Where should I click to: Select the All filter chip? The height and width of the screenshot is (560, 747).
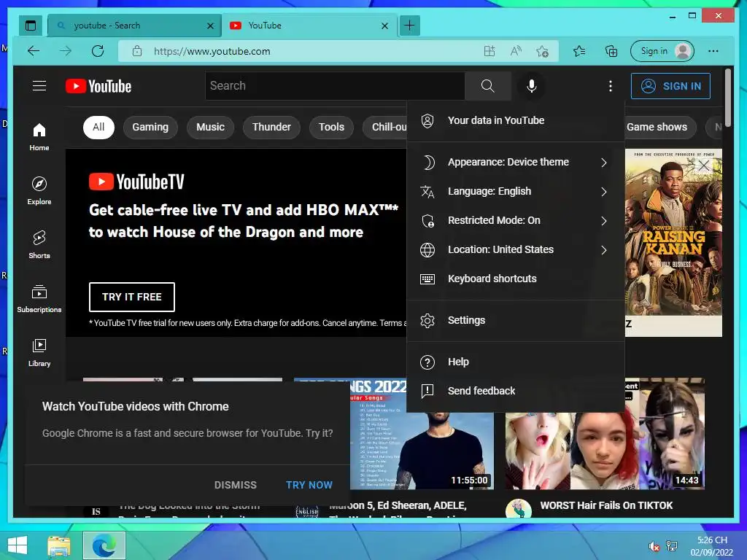pyautogui.click(x=98, y=127)
